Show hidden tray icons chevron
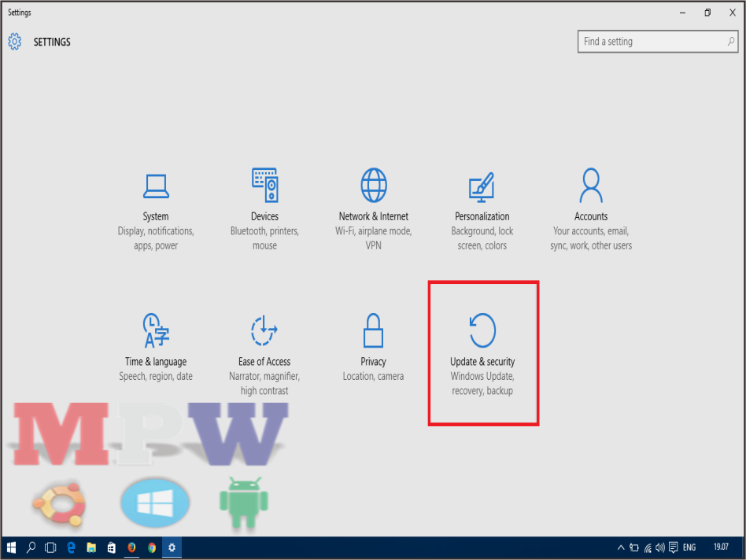Viewport: 746px width, 560px height. pos(621,547)
